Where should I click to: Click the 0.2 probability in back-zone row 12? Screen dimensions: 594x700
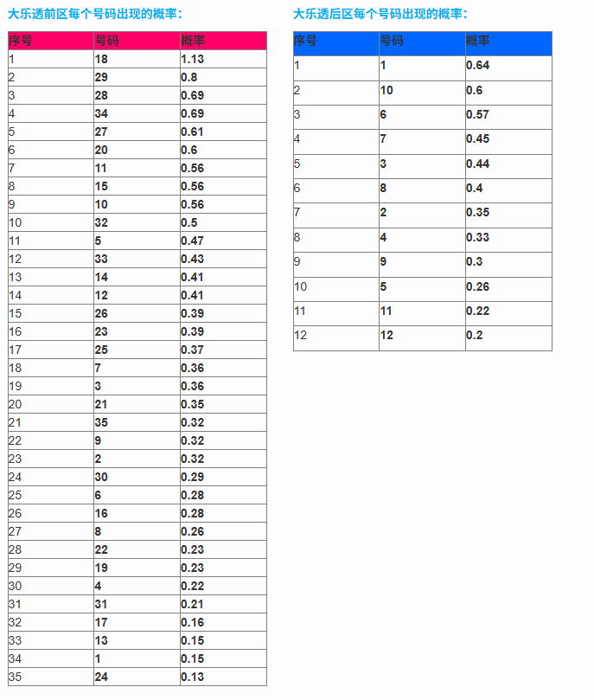(508, 338)
